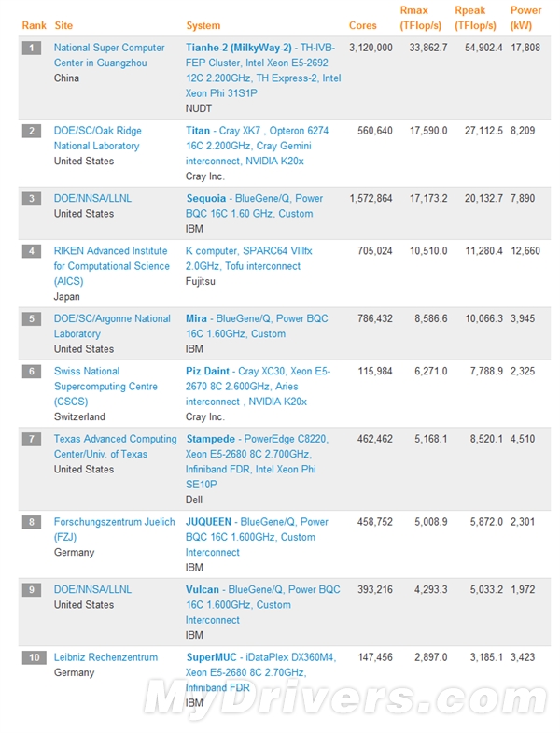Screen dimensions: 560x733
Task: Click the rank 1 badge
Action: (x=32, y=48)
